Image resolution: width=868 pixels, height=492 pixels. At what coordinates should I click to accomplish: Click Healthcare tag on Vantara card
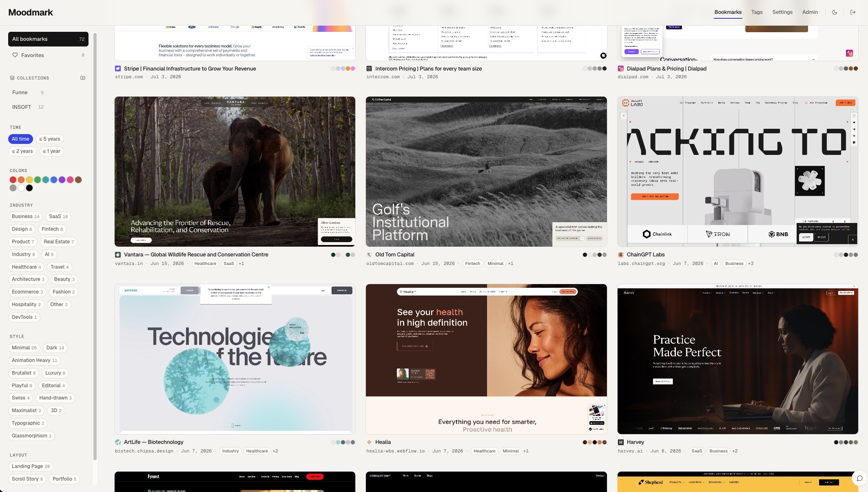click(x=205, y=264)
